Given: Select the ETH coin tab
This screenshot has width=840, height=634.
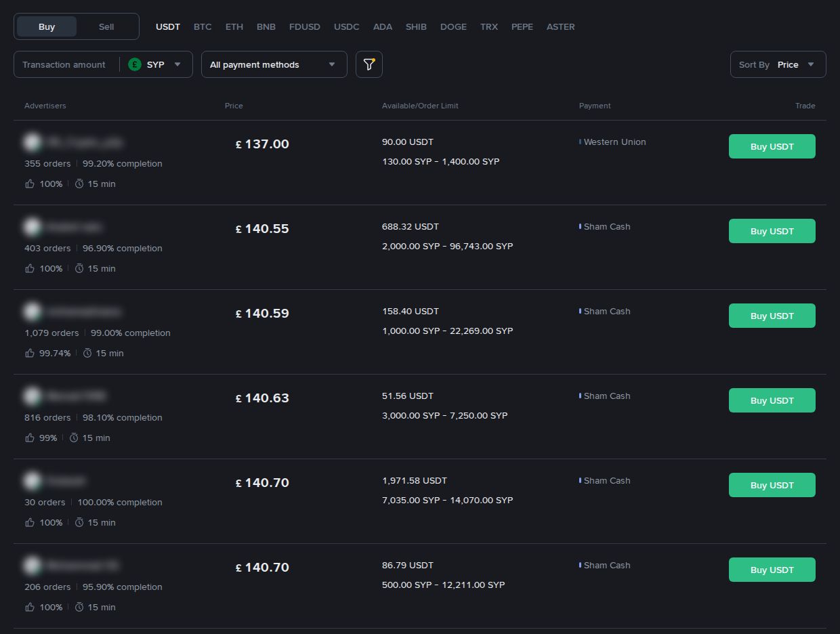Looking at the screenshot, I should [x=234, y=26].
